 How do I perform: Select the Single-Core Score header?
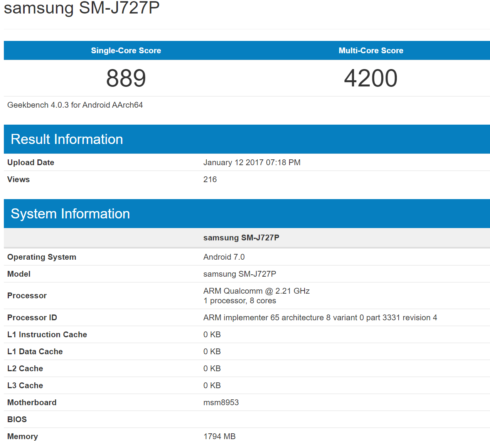click(x=126, y=51)
